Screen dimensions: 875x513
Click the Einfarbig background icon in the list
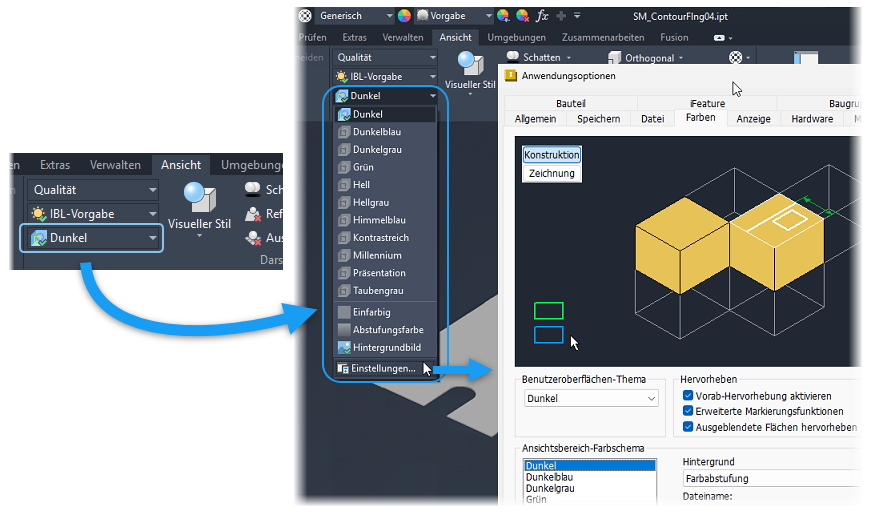click(x=344, y=312)
